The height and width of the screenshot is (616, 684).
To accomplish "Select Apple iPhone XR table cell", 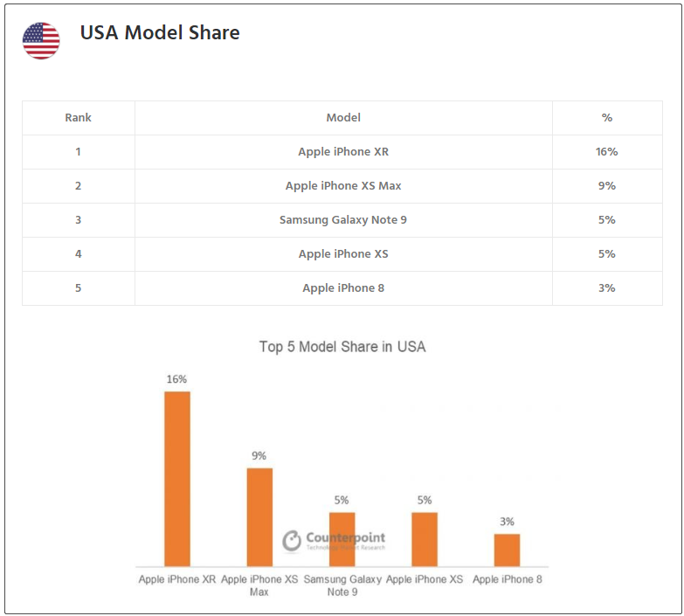I will pyautogui.click(x=343, y=152).
